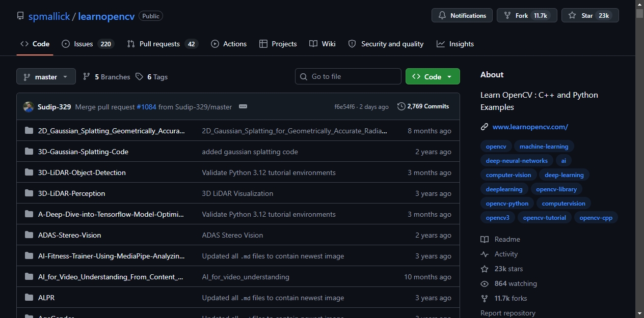This screenshot has height=318, width=644.
Task: View 864 watching link
Action: (509, 283)
